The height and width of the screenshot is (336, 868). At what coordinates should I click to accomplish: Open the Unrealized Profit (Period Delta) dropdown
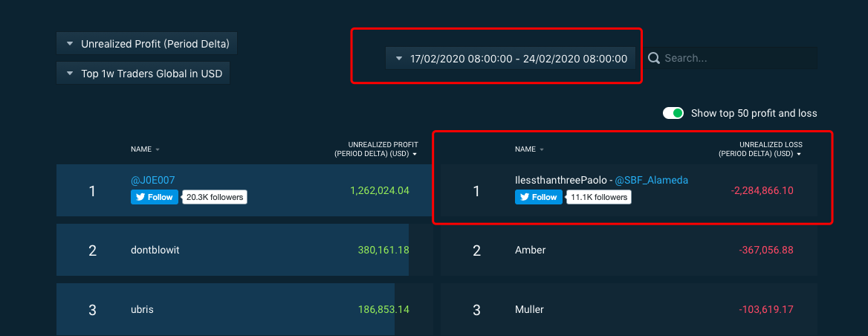pos(146,44)
